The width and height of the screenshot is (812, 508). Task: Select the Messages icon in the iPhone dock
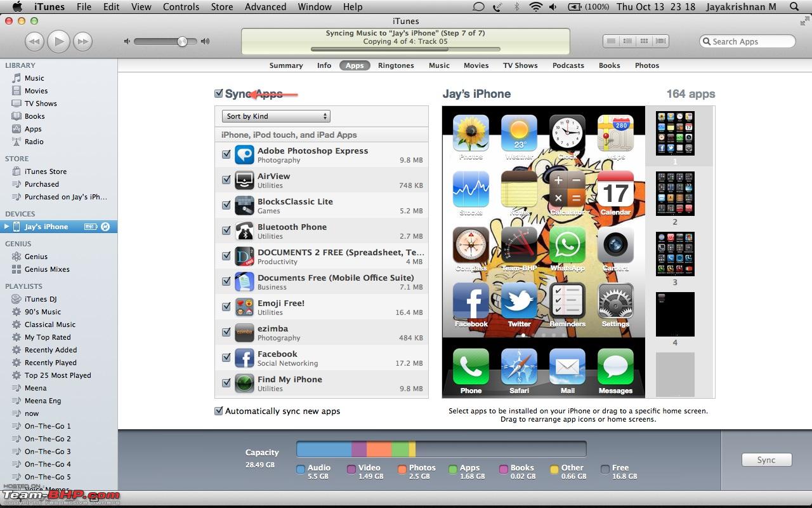click(615, 367)
